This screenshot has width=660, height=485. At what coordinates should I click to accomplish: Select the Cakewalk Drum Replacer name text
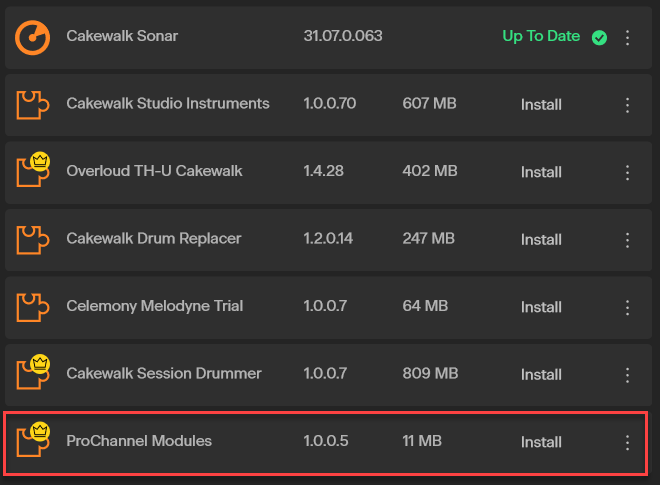pyautogui.click(x=154, y=238)
